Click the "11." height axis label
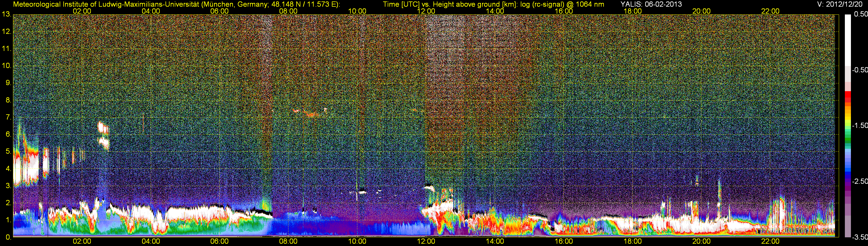868x246 pixels. (x=6, y=49)
